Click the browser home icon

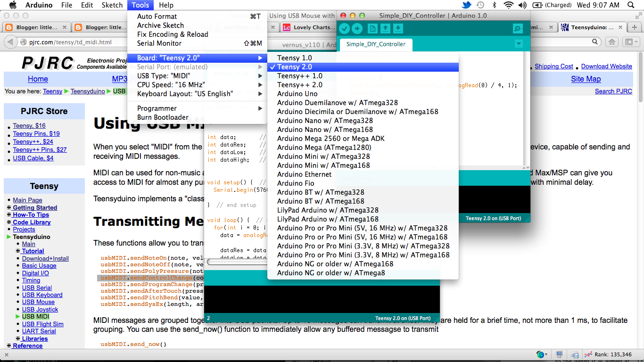coord(611,42)
